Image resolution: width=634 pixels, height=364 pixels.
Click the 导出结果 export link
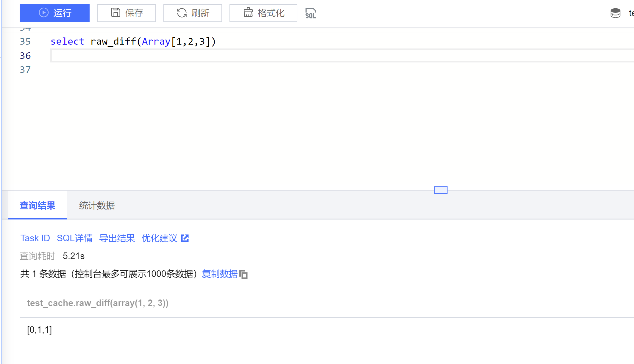(x=117, y=238)
